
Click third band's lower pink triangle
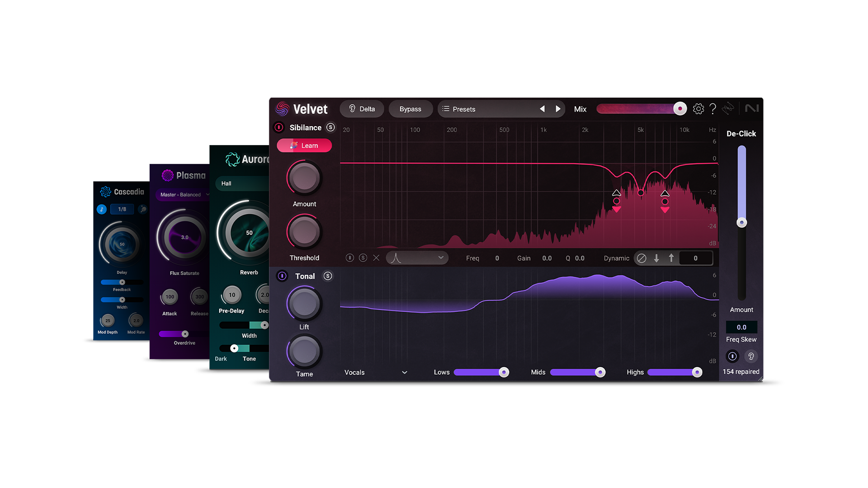(x=665, y=210)
